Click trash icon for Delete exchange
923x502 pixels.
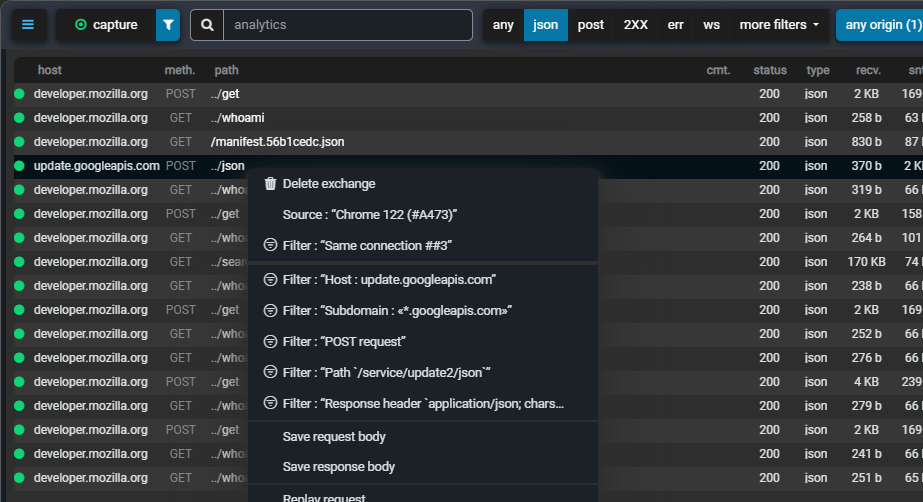pyautogui.click(x=269, y=184)
